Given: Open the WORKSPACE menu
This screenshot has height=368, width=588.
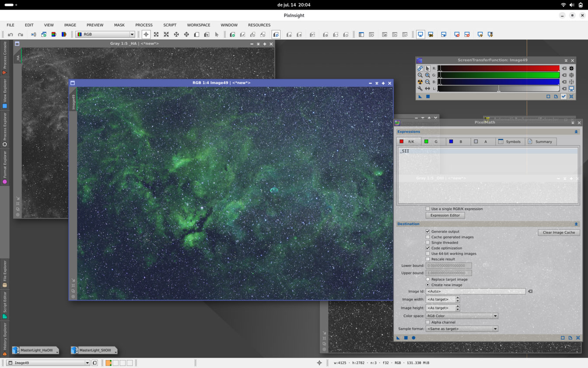Looking at the screenshot, I should pos(199,25).
